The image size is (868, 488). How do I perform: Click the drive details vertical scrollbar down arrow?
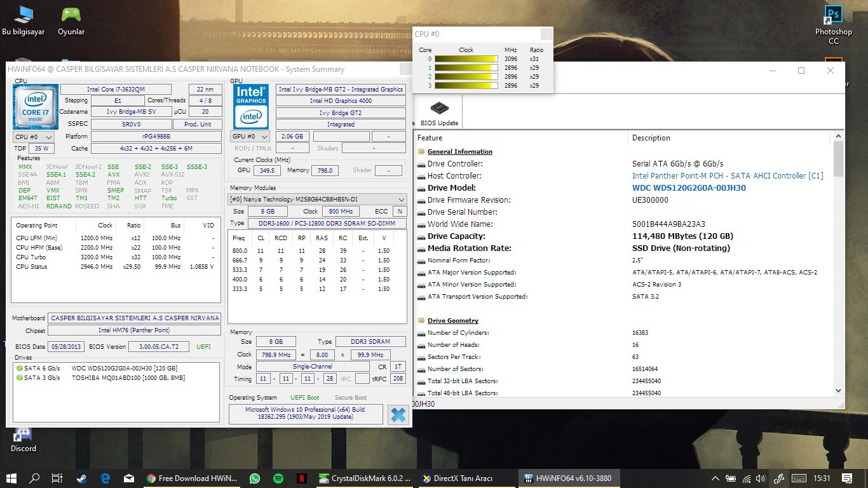coord(838,391)
